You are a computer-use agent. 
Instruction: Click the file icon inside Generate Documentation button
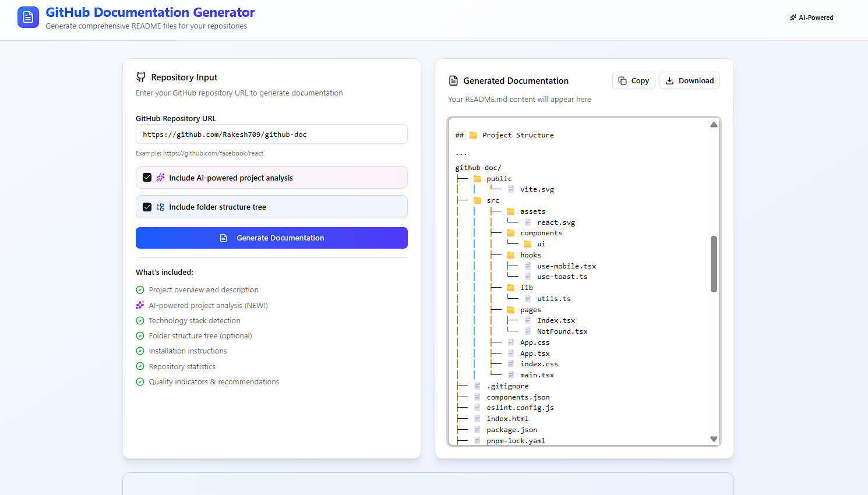(x=223, y=238)
